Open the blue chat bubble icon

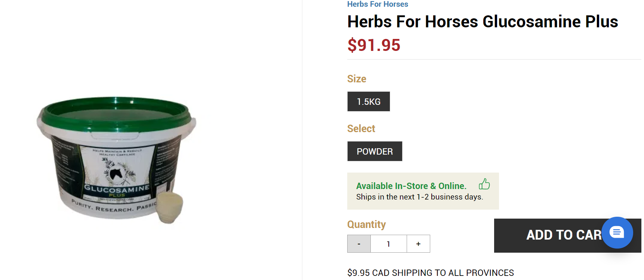[617, 232]
